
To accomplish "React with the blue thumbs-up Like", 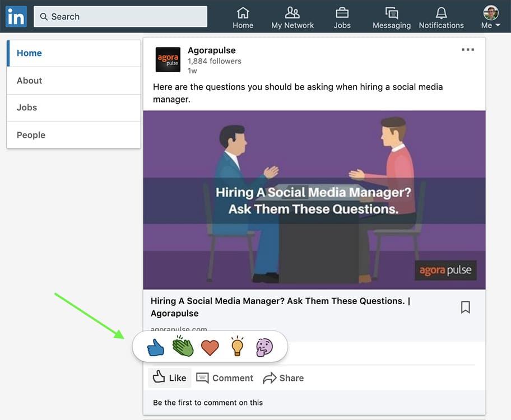I will click(x=155, y=347).
